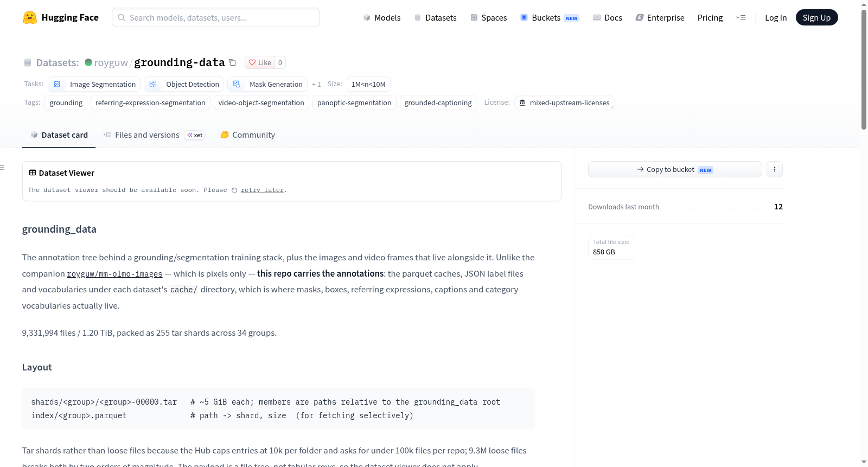868x467 pixels.
Task: Open Buckets in the top navigation
Action: tap(550, 17)
